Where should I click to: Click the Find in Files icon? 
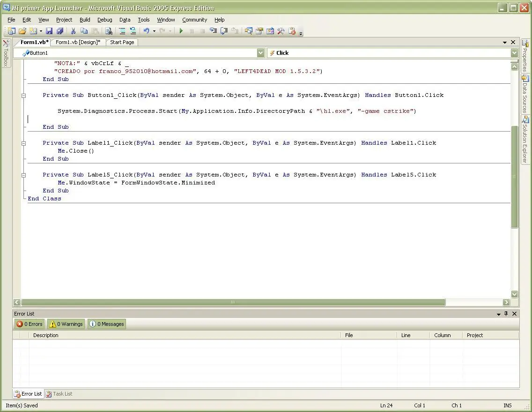pos(109,31)
